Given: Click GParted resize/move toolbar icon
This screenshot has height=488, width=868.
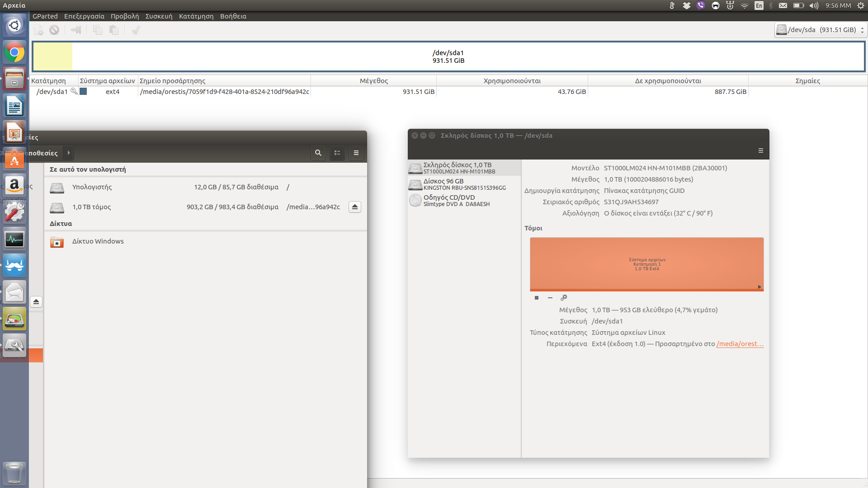Looking at the screenshot, I should 76,30.
